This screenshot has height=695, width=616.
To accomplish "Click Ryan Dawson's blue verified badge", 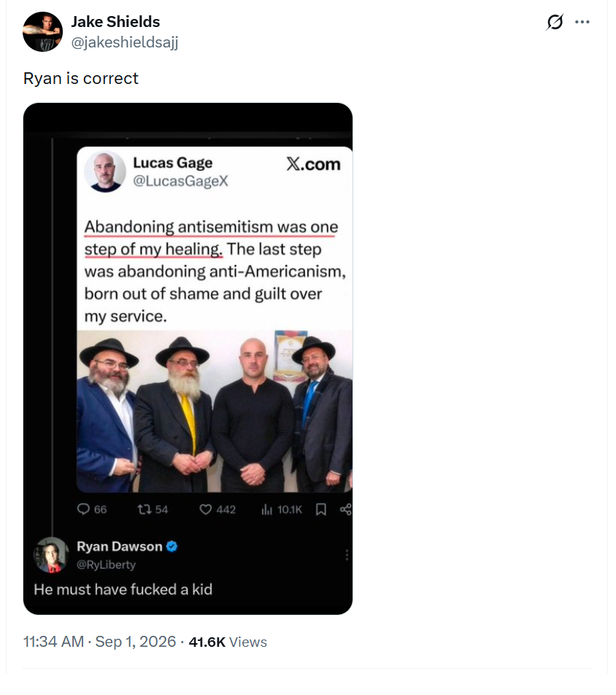I will (x=172, y=547).
